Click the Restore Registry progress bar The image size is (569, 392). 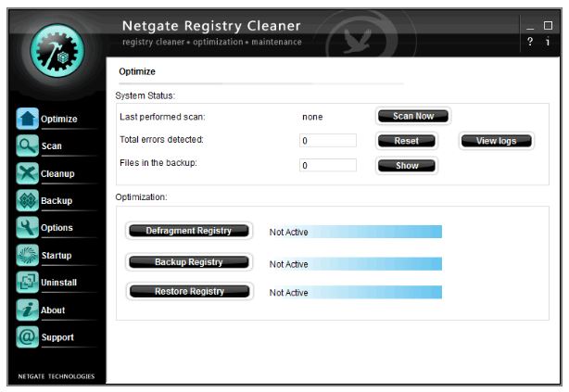(x=355, y=292)
